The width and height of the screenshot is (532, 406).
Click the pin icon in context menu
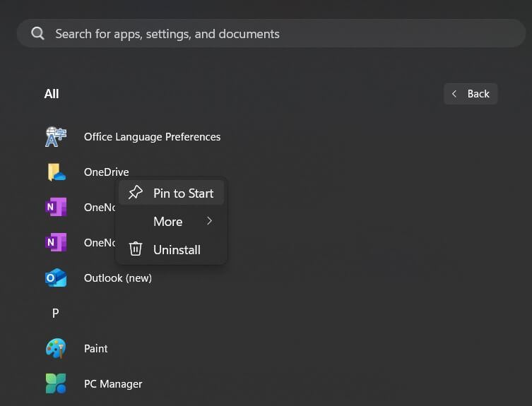(x=136, y=193)
